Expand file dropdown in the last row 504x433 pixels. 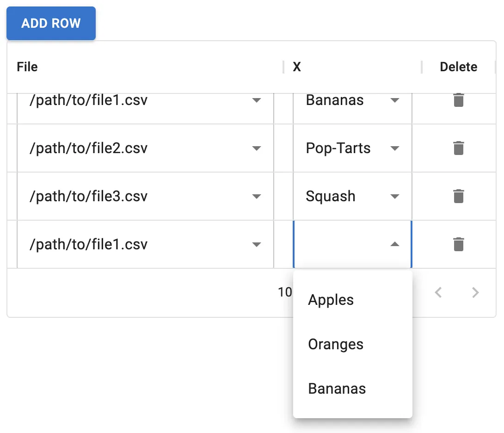tap(257, 245)
